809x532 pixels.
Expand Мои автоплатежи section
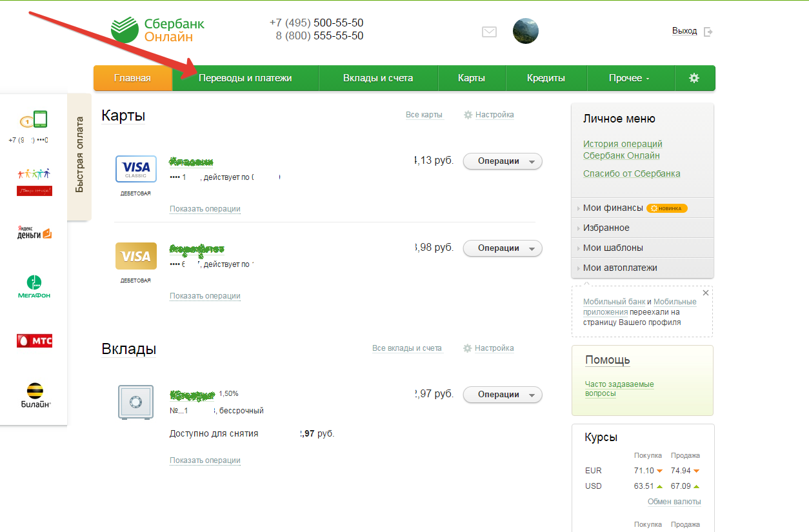(x=643, y=268)
